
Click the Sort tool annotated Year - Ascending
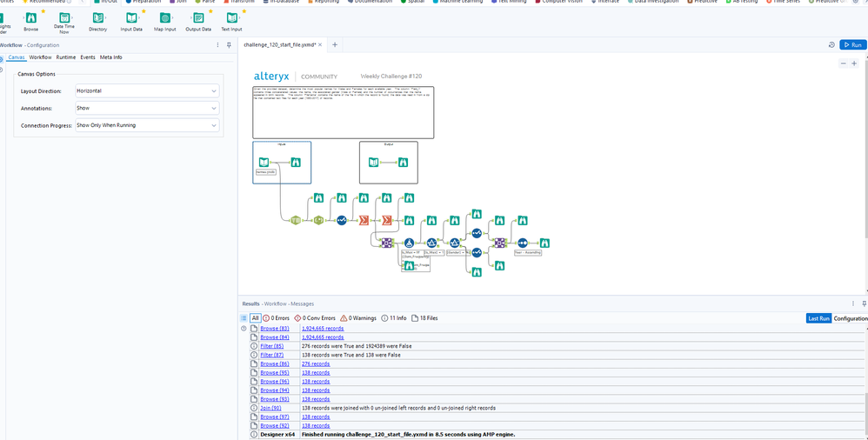click(522, 243)
